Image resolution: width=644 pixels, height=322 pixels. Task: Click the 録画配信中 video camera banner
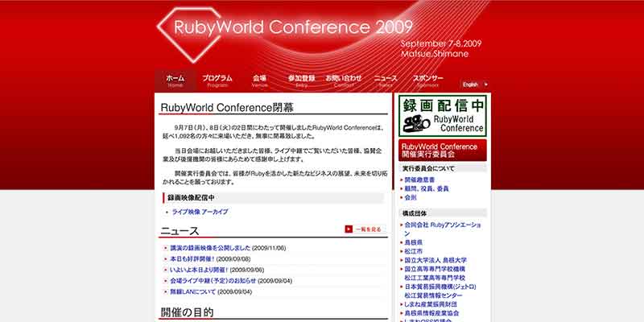443,116
